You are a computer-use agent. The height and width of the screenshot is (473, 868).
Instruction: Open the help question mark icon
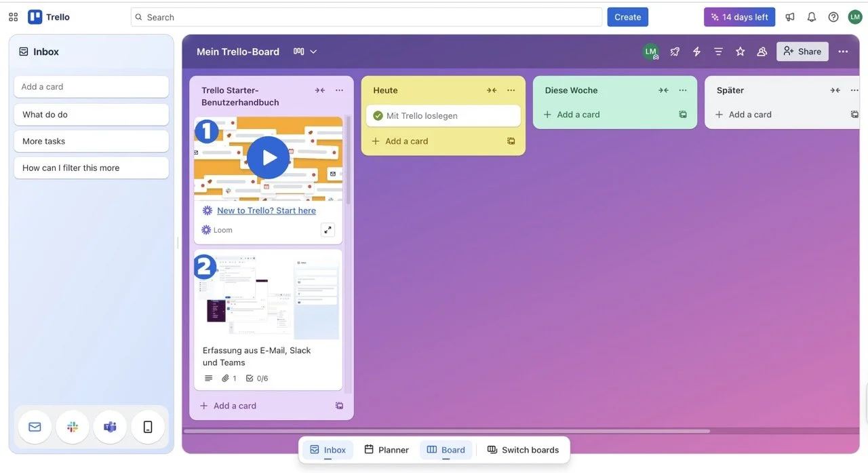833,17
